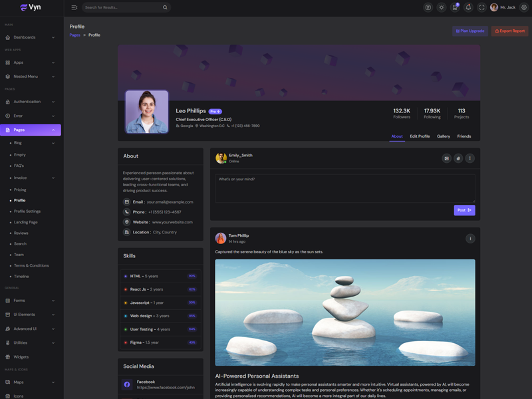Image resolution: width=532 pixels, height=399 pixels.
Task: Open the settings gear in header
Action: click(x=524, y=7)
